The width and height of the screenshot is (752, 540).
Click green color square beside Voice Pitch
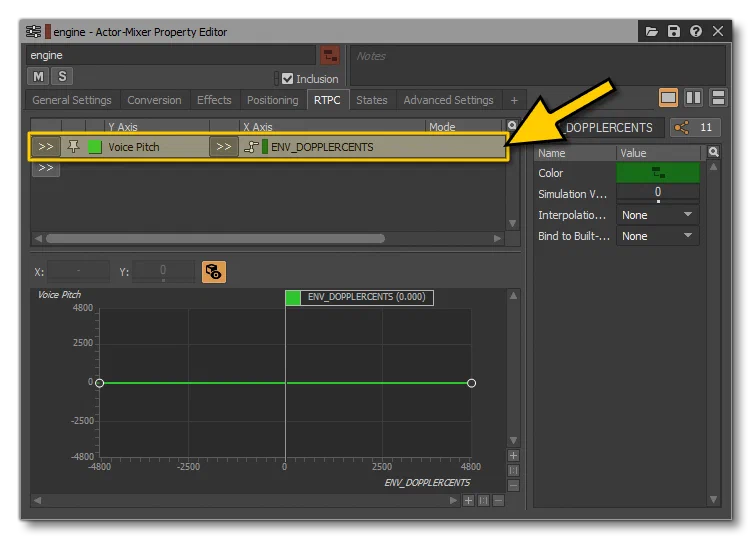[x=95, y=147]
